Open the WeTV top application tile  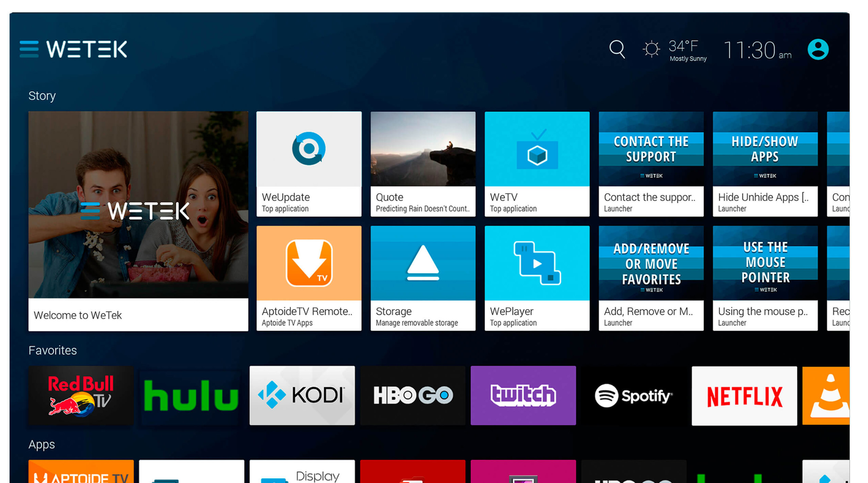pos(537,164)
